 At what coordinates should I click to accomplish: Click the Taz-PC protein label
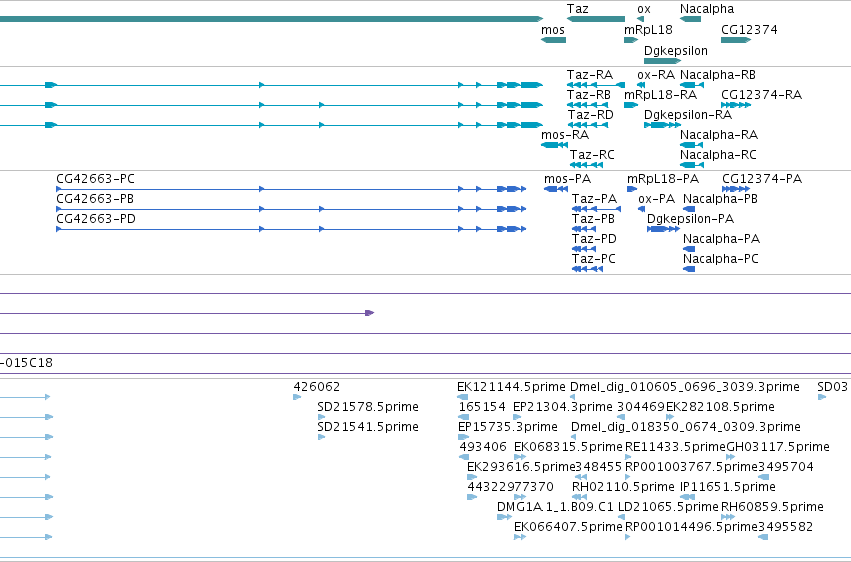point(594,259)
